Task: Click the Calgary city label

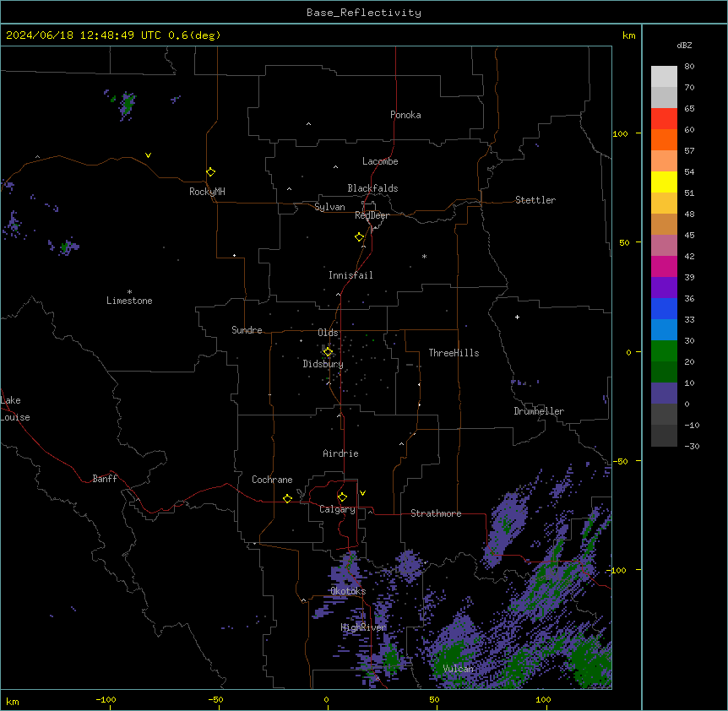Action: pyautogui.click(x=337, y=509)
